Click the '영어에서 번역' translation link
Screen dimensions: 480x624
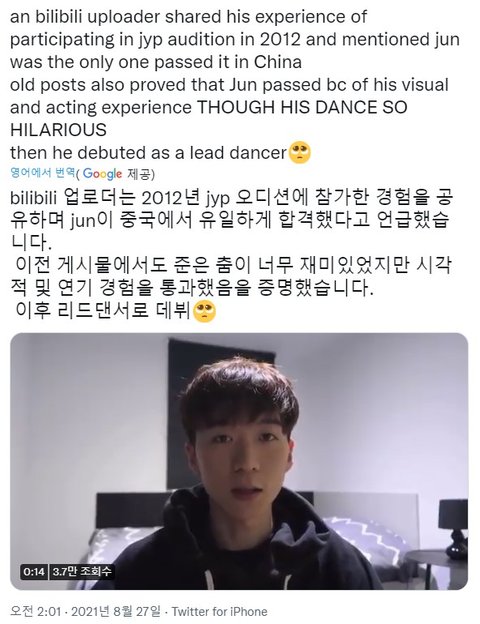click(42, 173)
